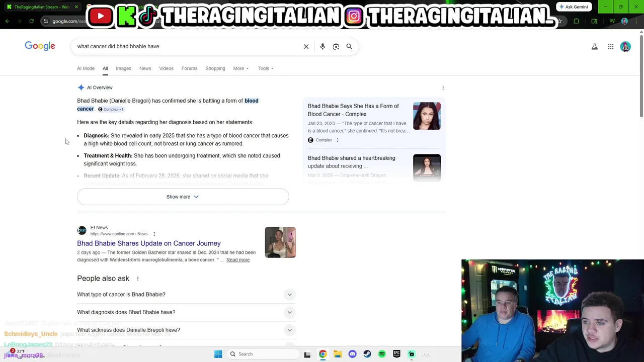Open the Tools dropdown
Screen dimensions: 644x362
[266, 68]
